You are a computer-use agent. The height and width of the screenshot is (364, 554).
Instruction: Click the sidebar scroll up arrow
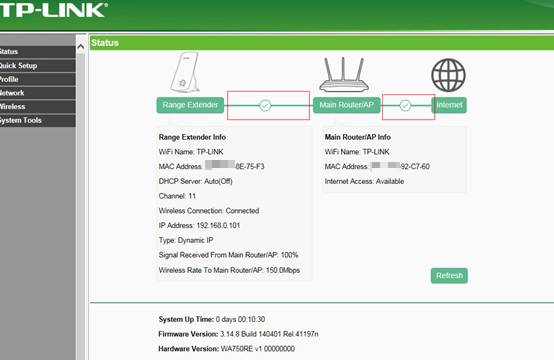click(x=81, y=47)
